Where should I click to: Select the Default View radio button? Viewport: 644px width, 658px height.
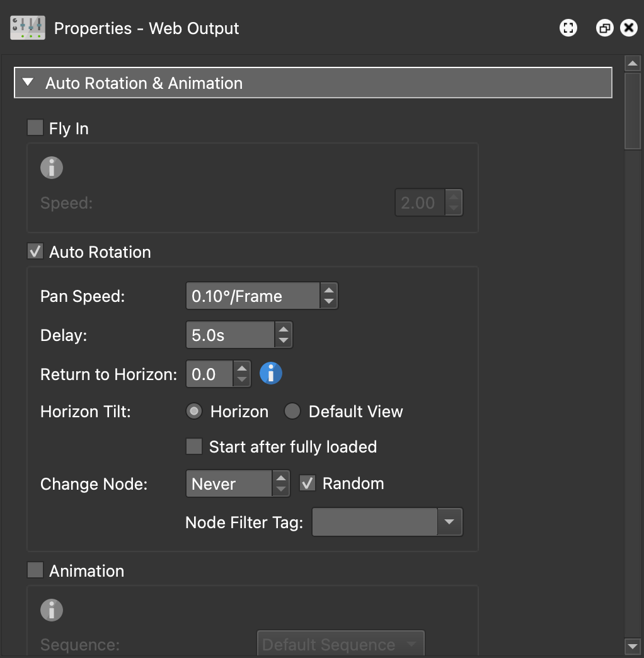click(292, 412)
